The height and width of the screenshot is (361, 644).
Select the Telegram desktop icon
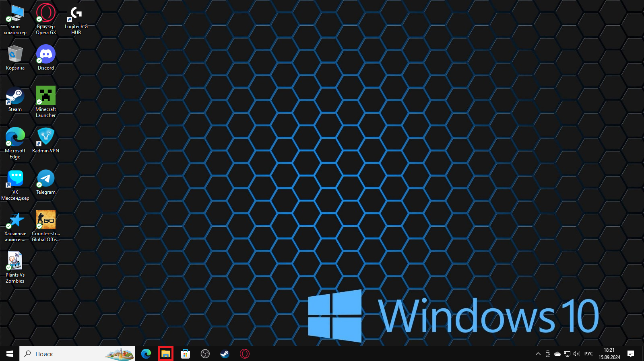[x=46, y=182]
